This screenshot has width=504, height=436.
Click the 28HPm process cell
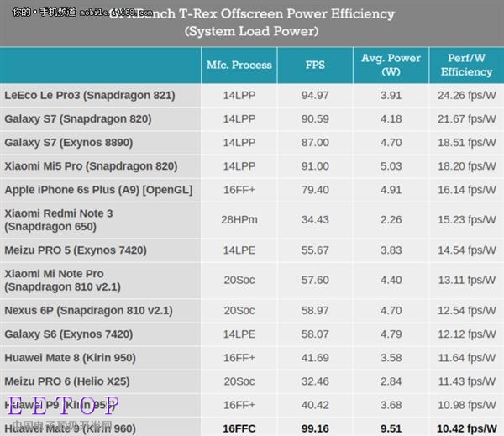click(x=239, y=219)
